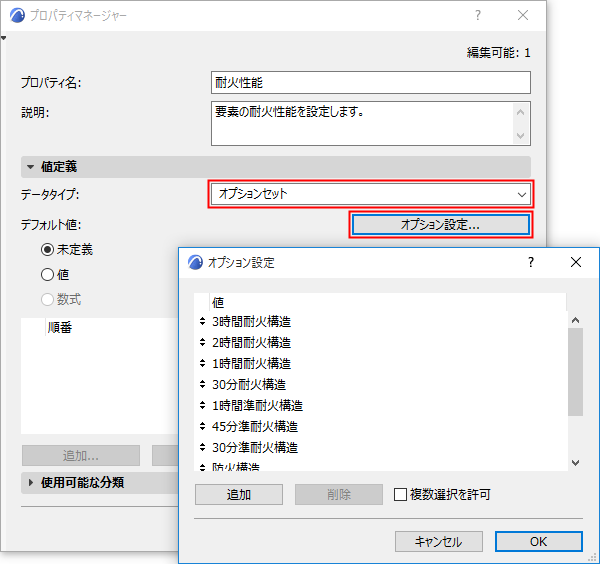Click the プロパティ名 input field

(371, 82)
